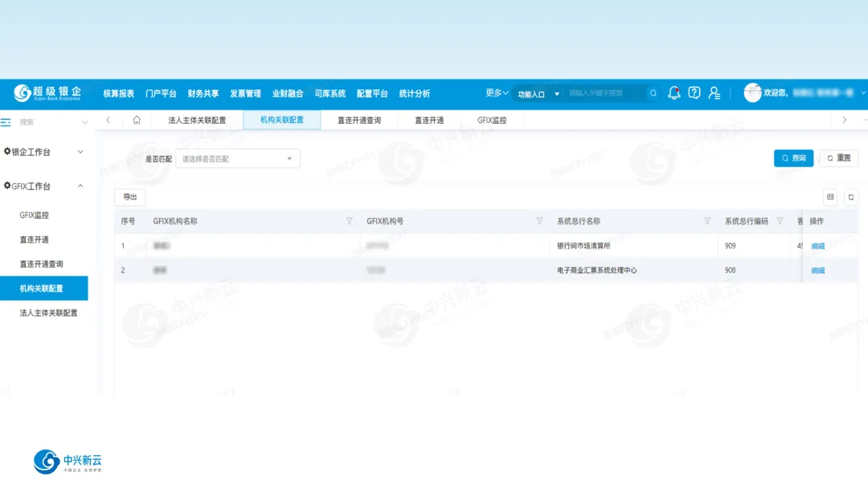Click the 导出 button
This screenshot has width=868, height=488.
129,197
